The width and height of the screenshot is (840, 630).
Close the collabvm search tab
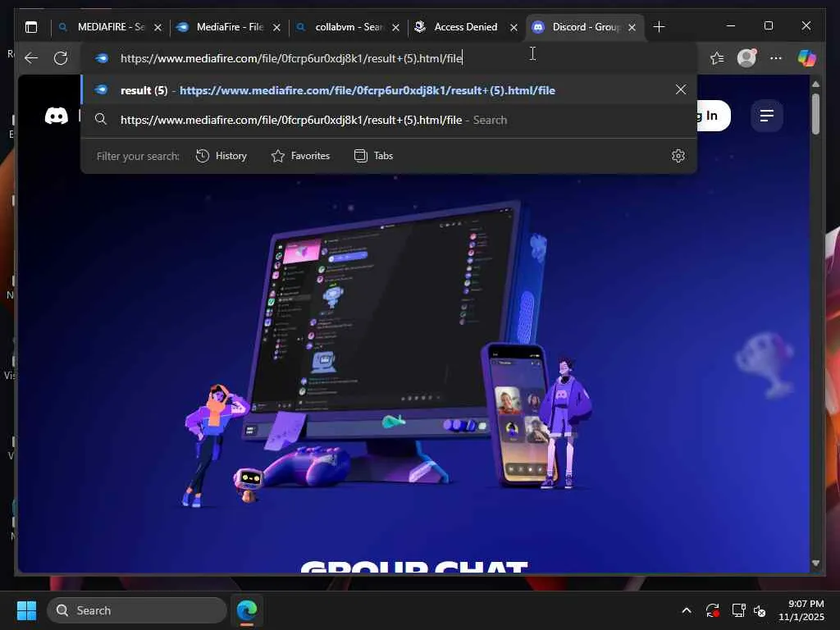(396, 27)
